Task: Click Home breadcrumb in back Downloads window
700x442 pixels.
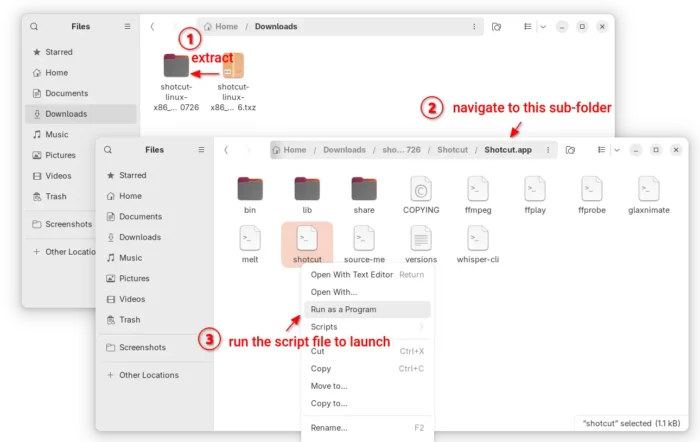Action: point(221,27)
